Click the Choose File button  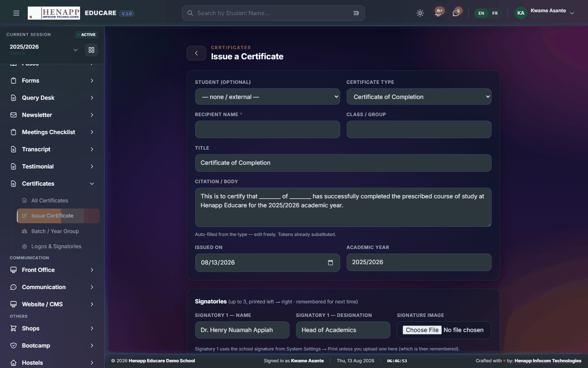coord(422,330)
